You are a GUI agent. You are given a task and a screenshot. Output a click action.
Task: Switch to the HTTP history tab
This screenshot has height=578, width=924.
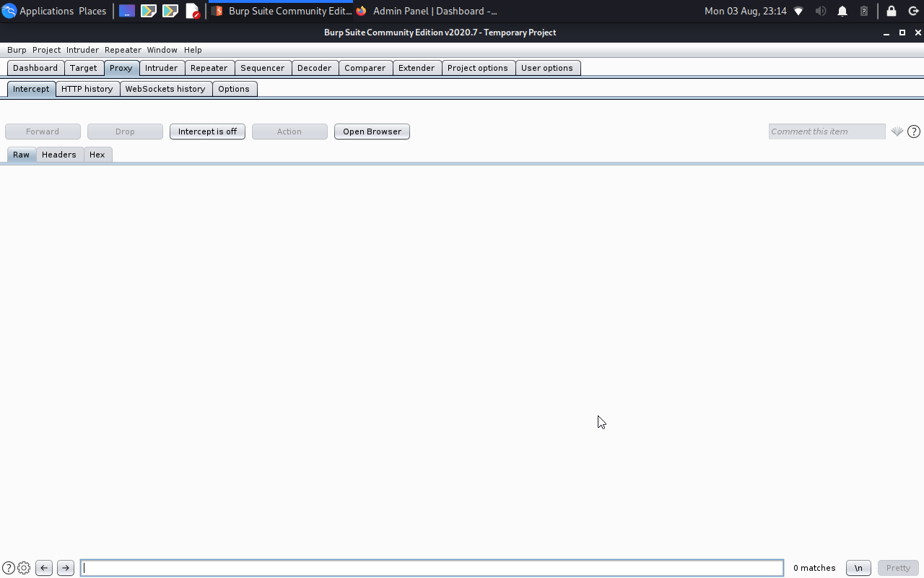tap(87, 88)
